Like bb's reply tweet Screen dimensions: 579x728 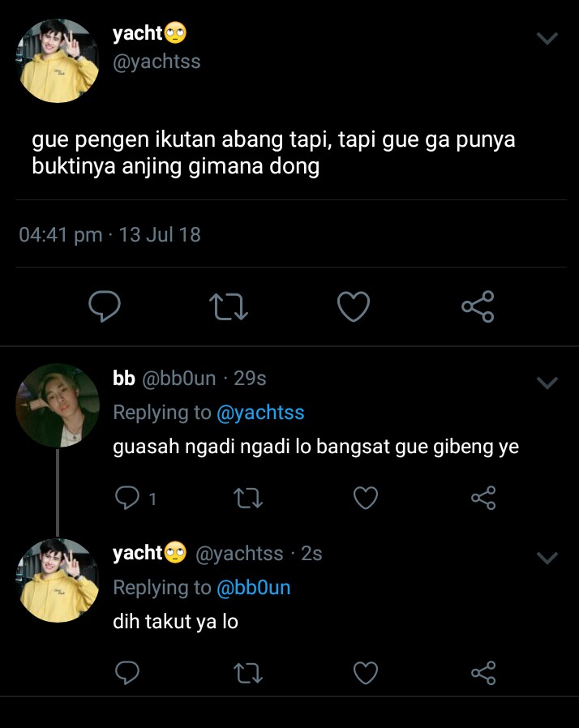[366, 498]
